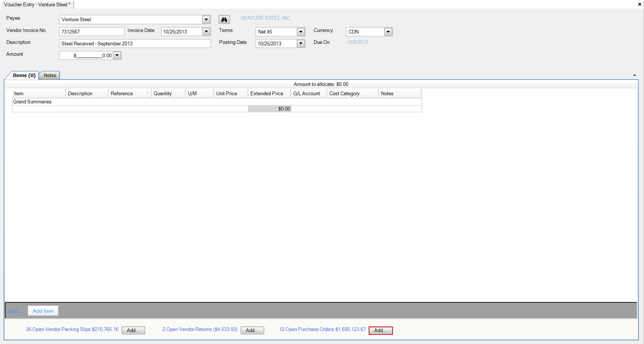
Task: Click the Cost Category column header
Action: point(353,93)
